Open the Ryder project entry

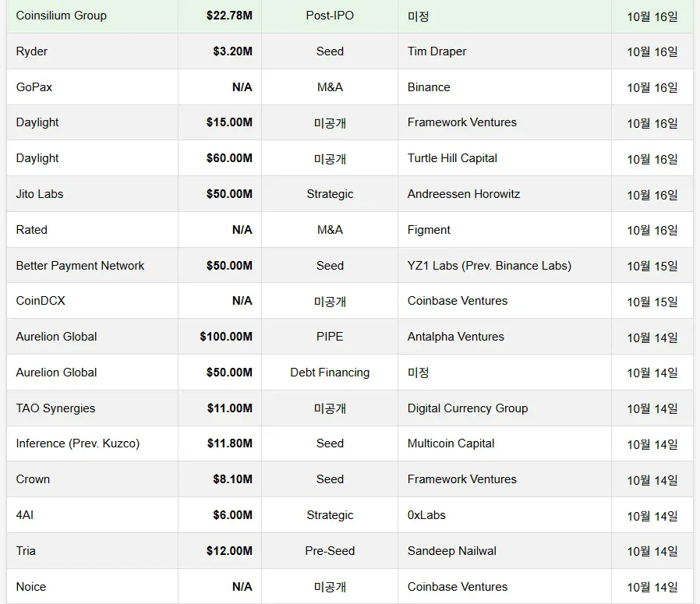point(32,51)
